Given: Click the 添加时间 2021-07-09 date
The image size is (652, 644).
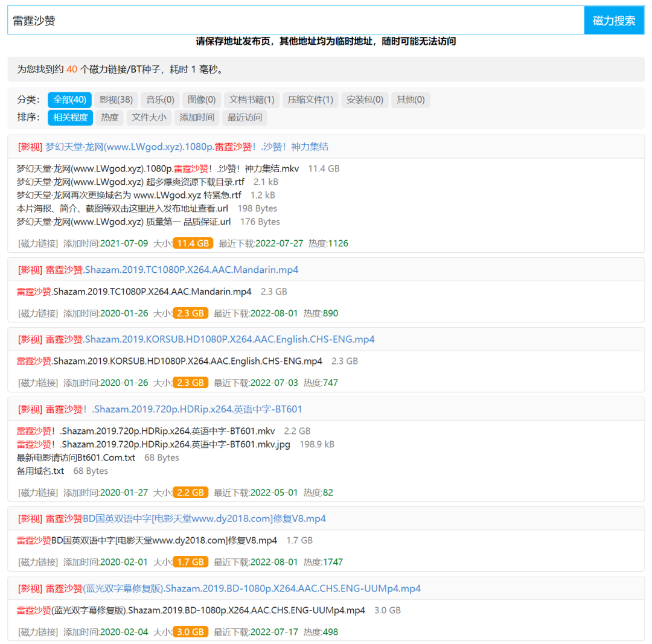Looking at the screenshot, I should tap(124, 244).
